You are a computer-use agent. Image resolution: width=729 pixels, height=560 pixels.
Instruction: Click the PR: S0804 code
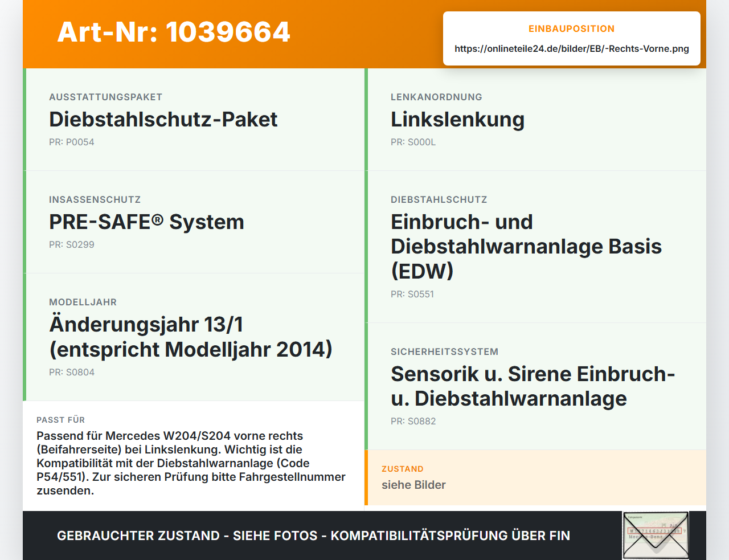tap(72, 373)
